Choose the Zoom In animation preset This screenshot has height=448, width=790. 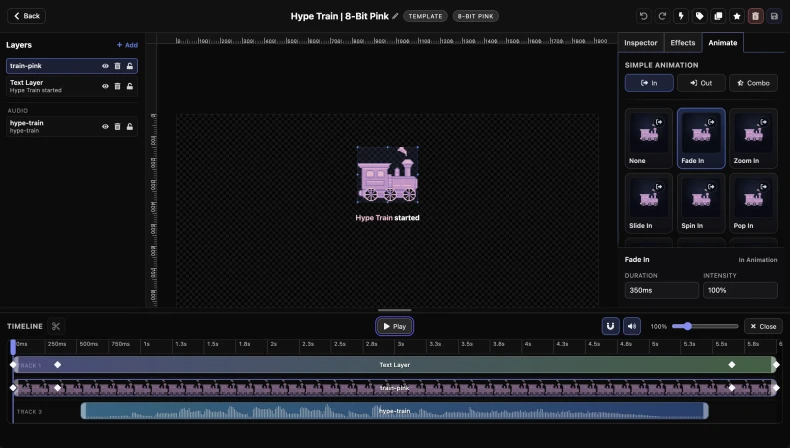tap(753, 138)
